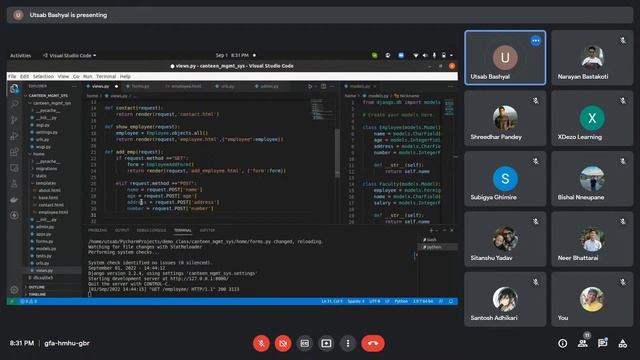Click the Present now screen-share button

point(326,343)
